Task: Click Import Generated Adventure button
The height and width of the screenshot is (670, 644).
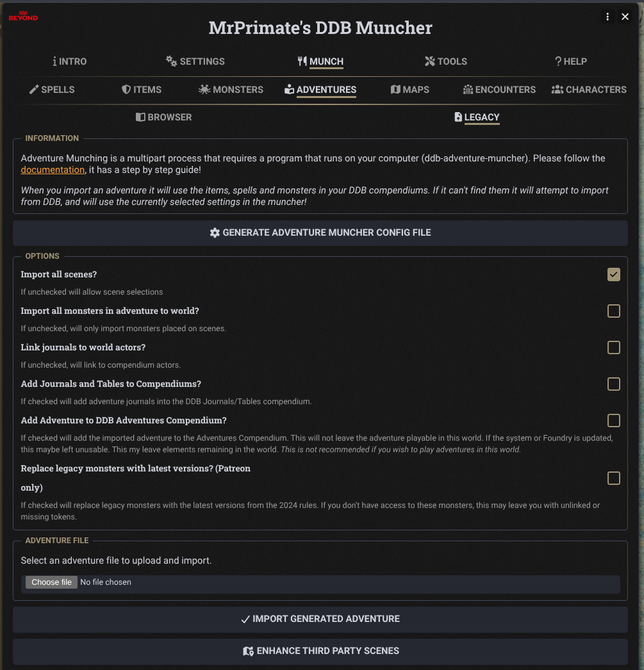Action: pos(320,619)
